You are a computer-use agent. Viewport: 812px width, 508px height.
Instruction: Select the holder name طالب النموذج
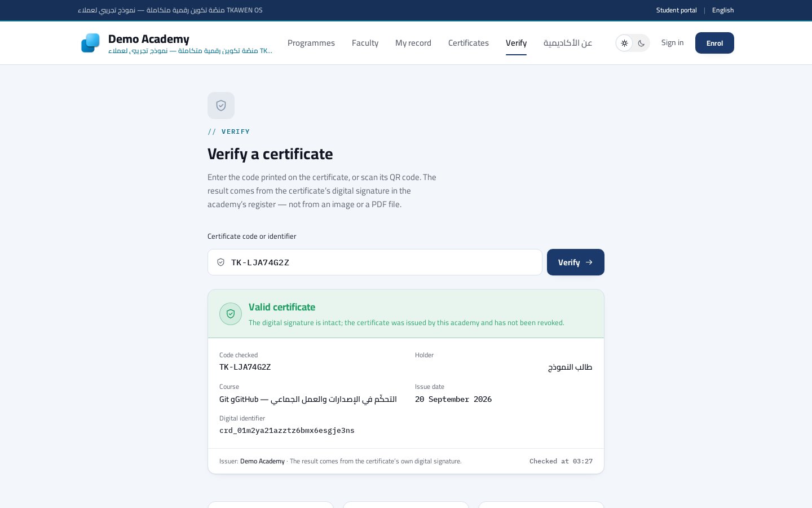click(x=570, y=367)
